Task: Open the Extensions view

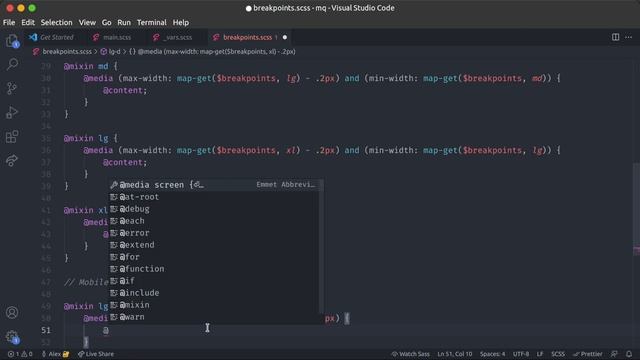Action: (12, 136)
